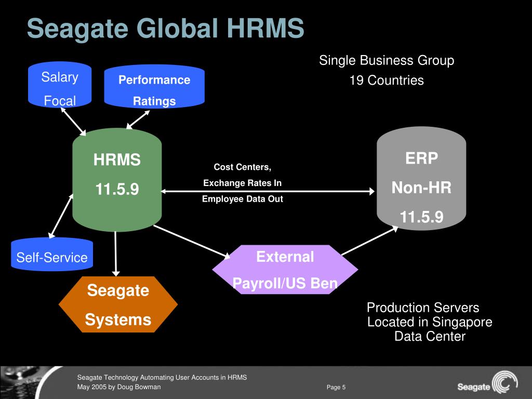Click the "Located in Singapore" text line
This screenshot has width=532, height=399.
(430, 322)
